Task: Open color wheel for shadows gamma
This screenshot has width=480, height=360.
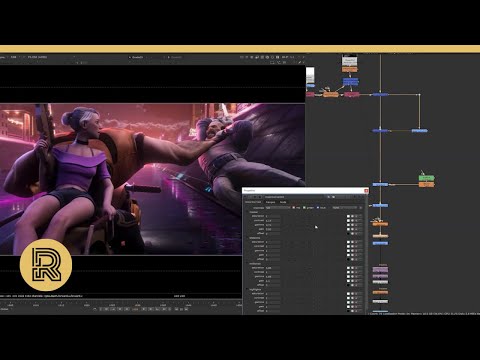Action: (x=352, y=251)
